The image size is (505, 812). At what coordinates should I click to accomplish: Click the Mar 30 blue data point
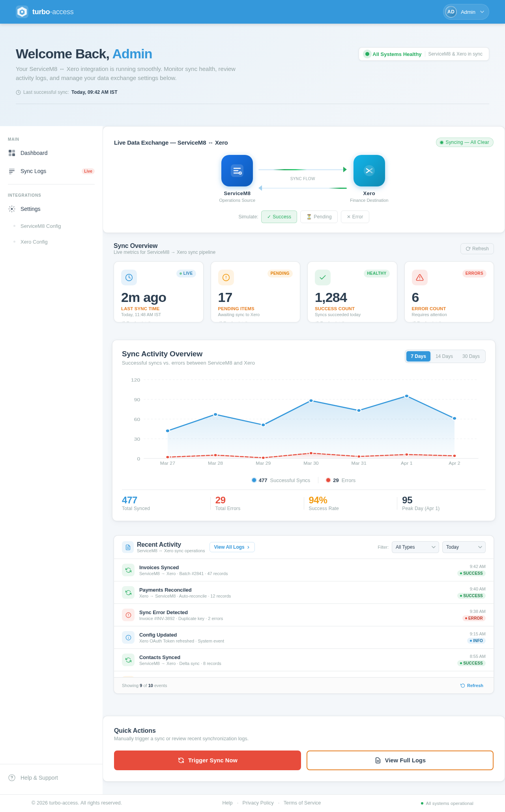pos(311,400)
